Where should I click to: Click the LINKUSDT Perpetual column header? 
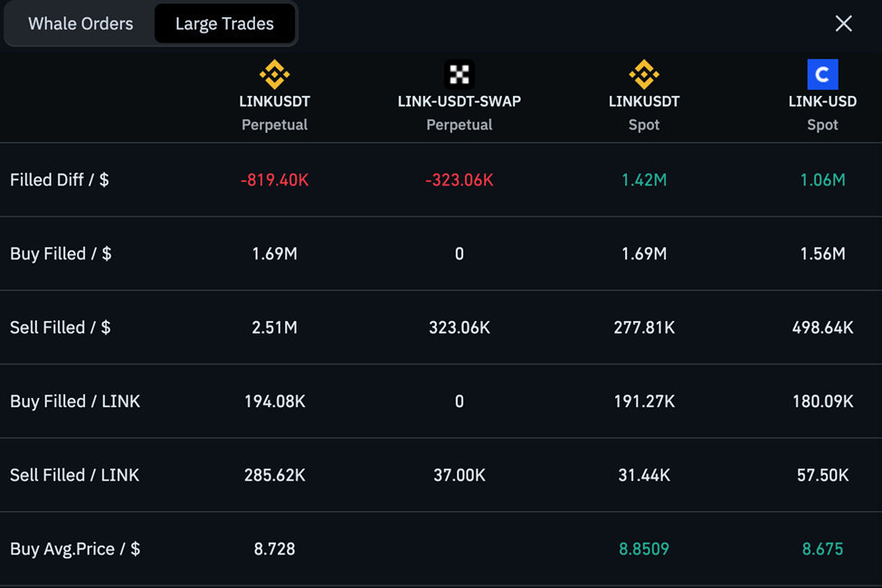click(274, 112)
